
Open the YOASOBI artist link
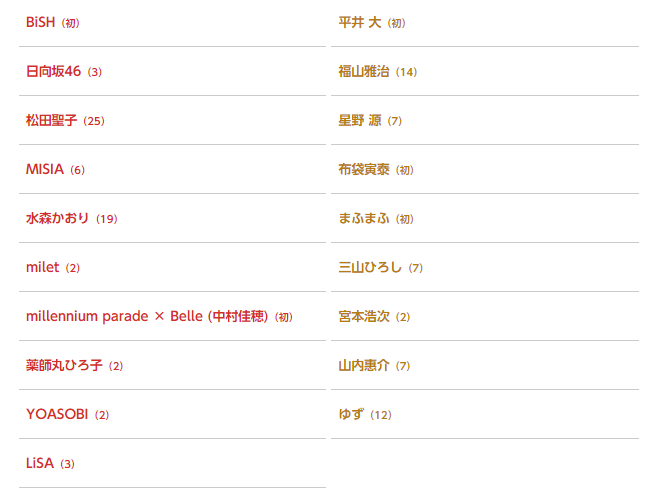coord(57,414)
